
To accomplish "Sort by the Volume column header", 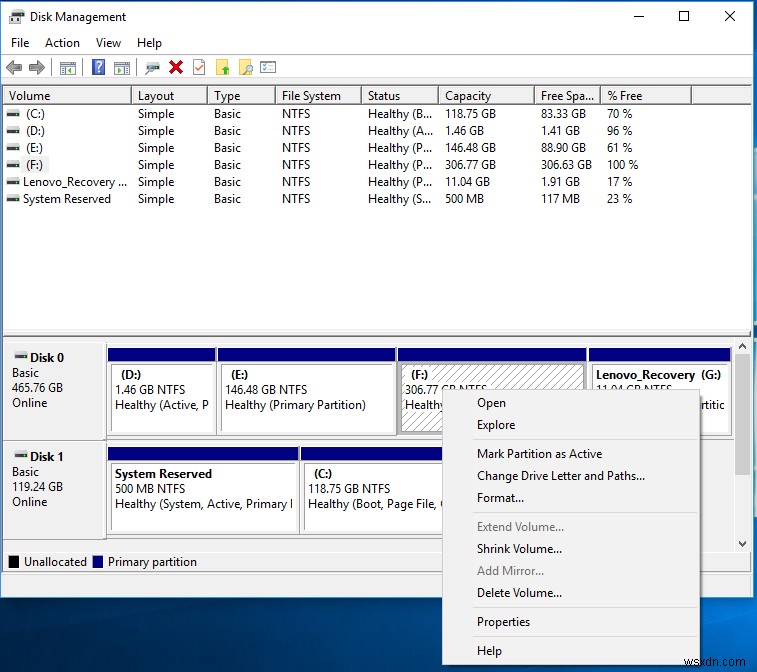I will (x=67, y=96).
